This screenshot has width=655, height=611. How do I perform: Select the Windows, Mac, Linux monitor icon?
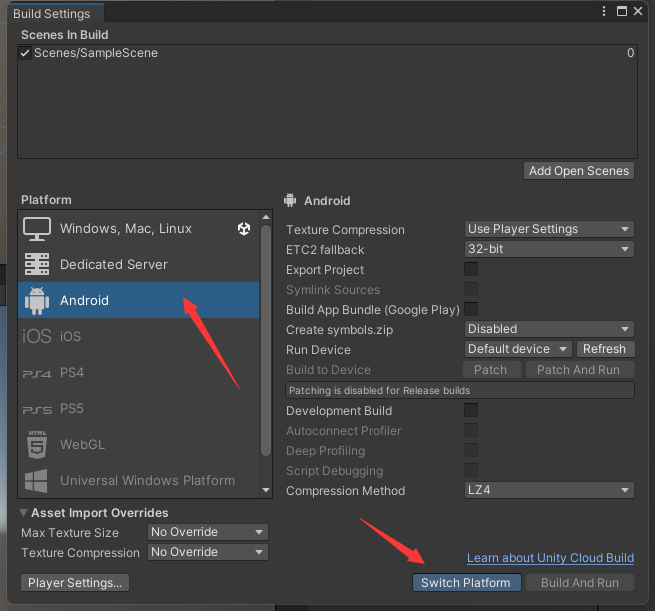tap(37, 228)
